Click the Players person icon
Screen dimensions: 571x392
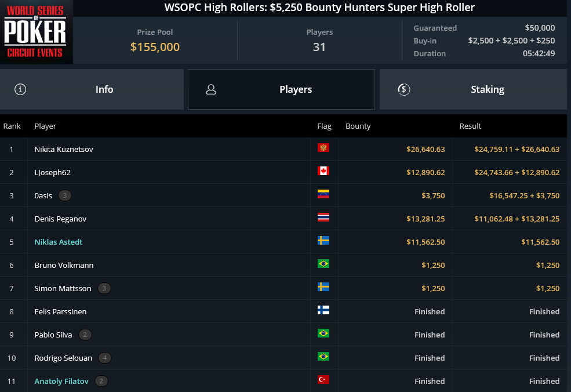[x=211, y=89]
